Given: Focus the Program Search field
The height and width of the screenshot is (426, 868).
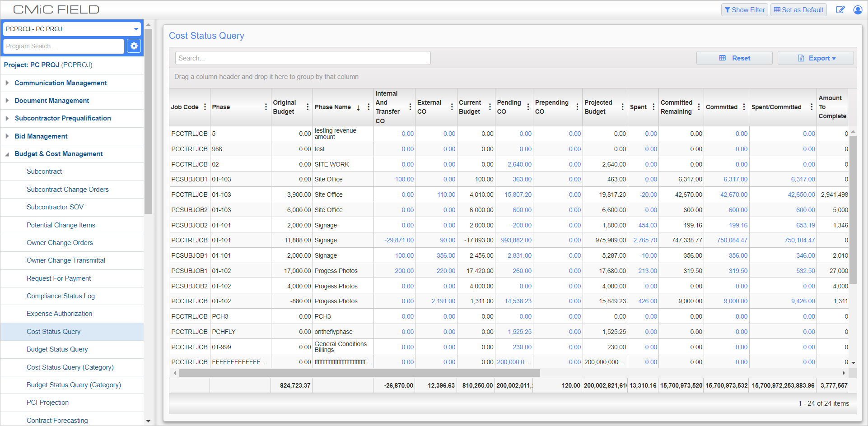Looking at the screenshot, I should point(64,46).
